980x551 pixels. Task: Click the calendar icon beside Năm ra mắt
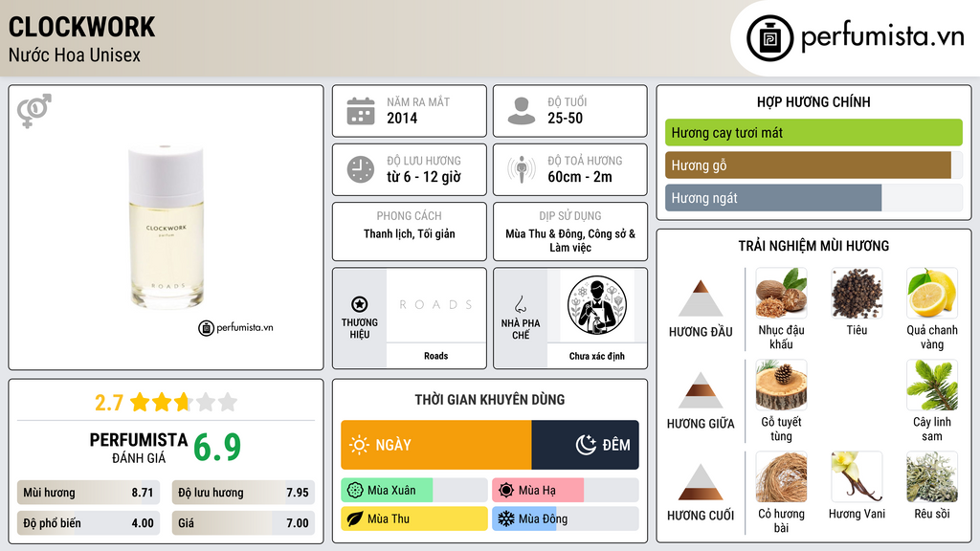click(x=361, y=111)
